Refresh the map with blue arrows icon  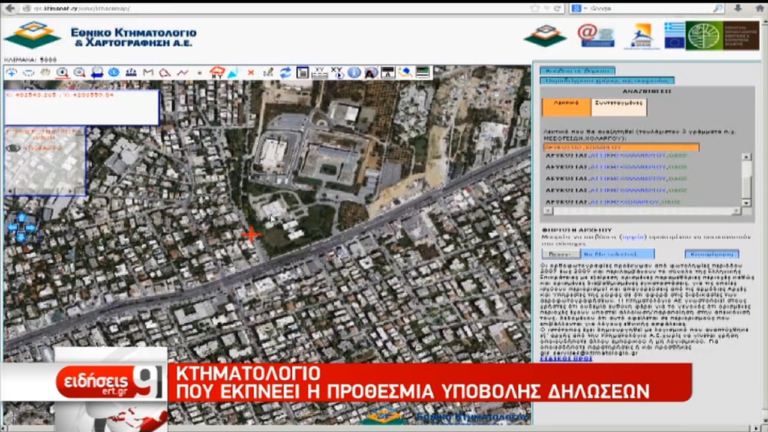(285, 73)
